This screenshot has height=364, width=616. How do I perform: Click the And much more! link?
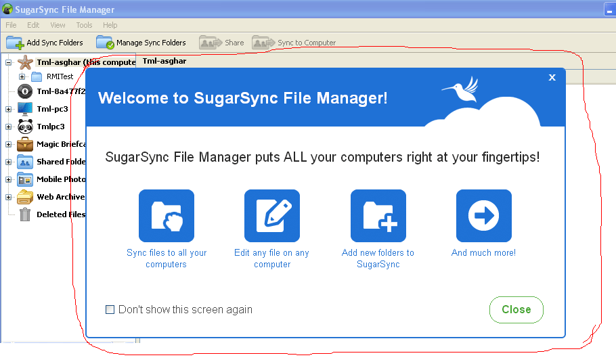(x=483, y=253)
